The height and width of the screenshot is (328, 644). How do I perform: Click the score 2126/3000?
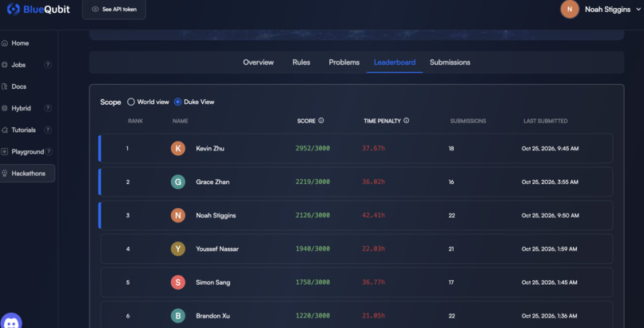(312, 215)
